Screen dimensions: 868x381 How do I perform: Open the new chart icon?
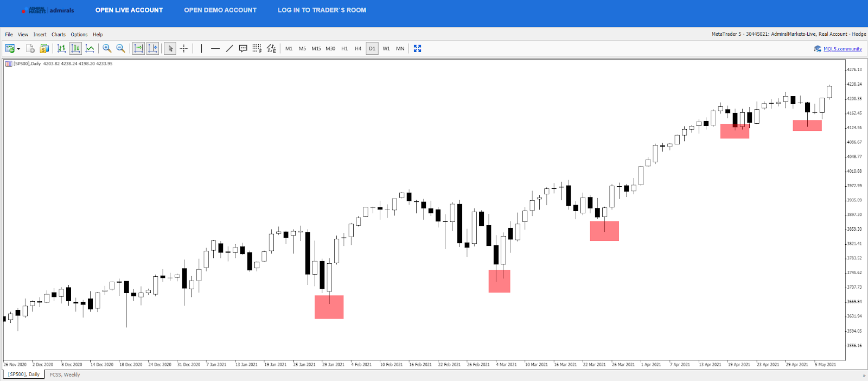click(x=10, y=48)
